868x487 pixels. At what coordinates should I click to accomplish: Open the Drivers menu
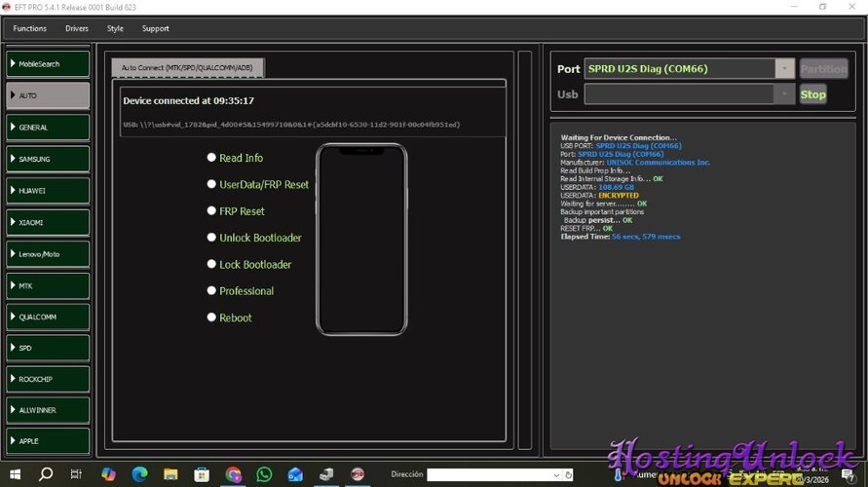77,28
